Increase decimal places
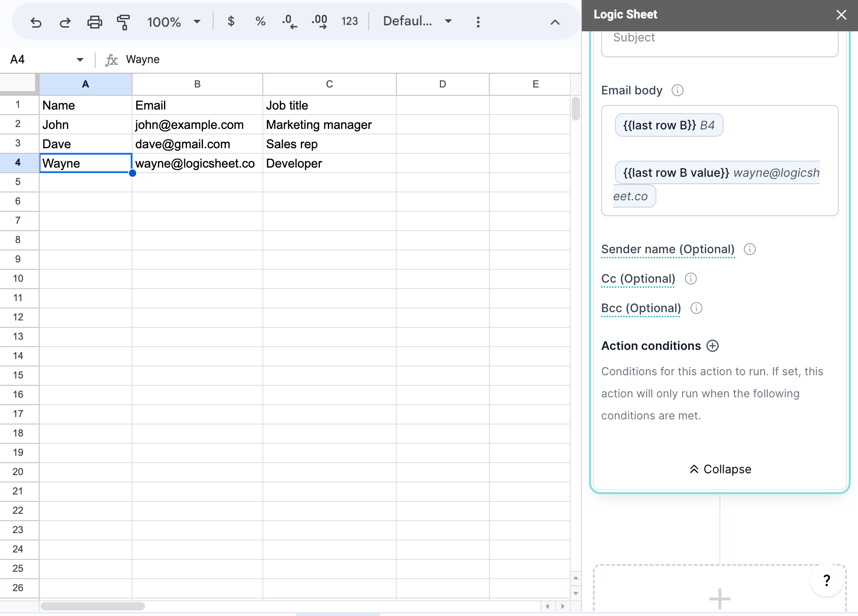 tap(319, 21)
